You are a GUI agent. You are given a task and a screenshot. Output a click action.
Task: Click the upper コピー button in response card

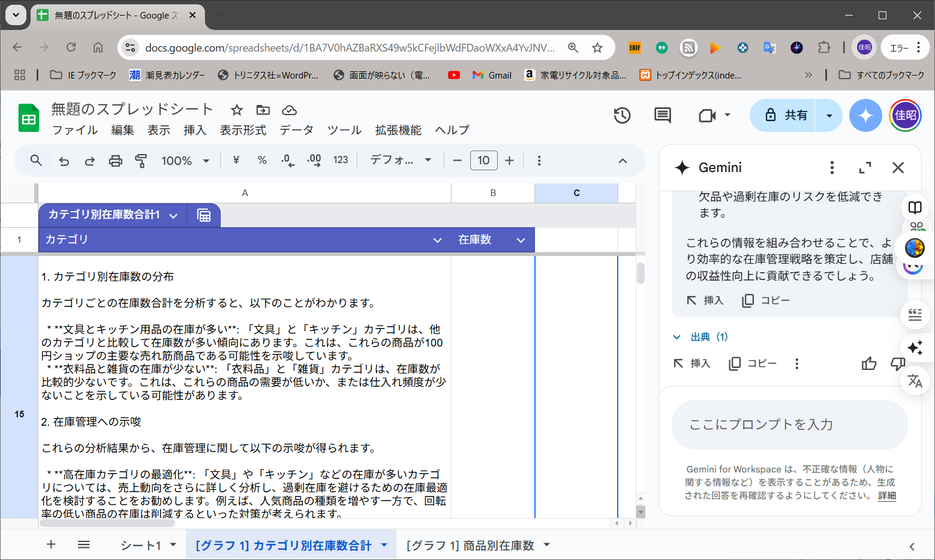(x=766, y=300)
